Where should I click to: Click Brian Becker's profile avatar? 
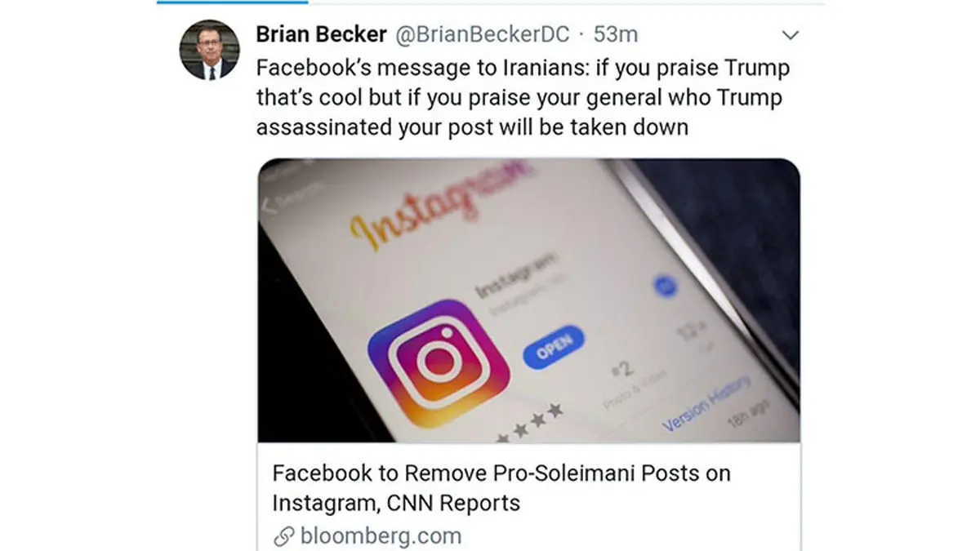pyautogui.click(x=210, y=50)
